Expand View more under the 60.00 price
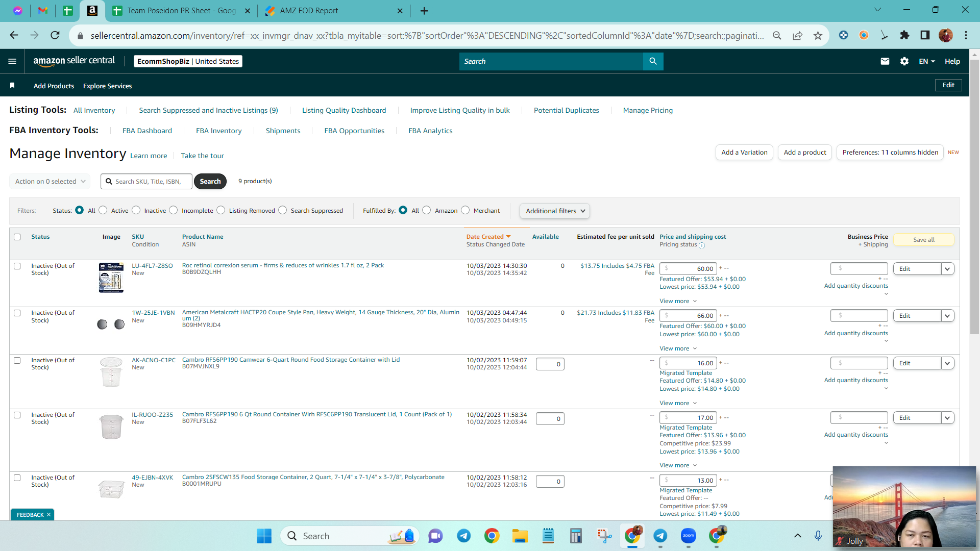This screenshot has height=551, width=980. click(x=678, y=301)
